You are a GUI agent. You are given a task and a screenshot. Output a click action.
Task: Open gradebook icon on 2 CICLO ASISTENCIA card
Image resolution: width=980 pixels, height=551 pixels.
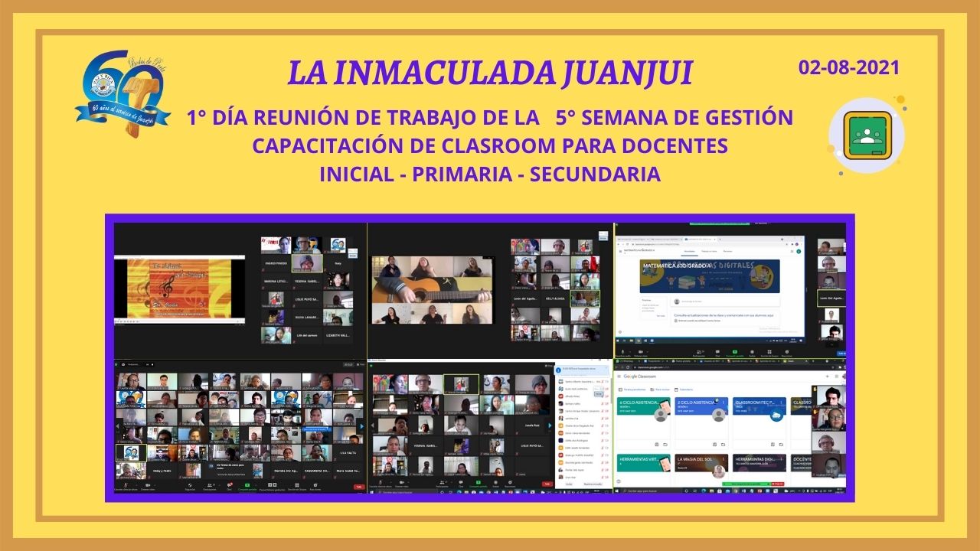(x=714, y=445)
